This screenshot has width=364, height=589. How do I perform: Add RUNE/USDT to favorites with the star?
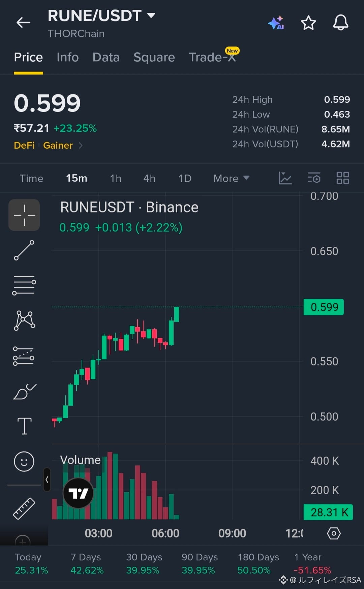[x=308, y=23]
